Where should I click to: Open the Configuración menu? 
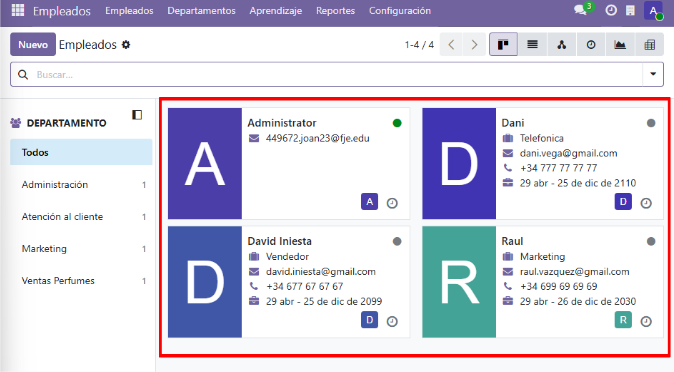click(x=400, y=11)
